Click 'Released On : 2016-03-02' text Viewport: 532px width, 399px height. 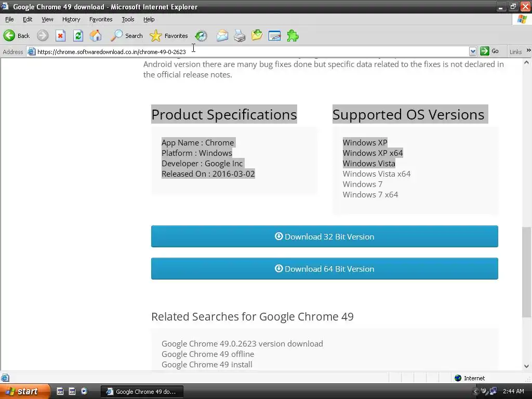(208, 174)
